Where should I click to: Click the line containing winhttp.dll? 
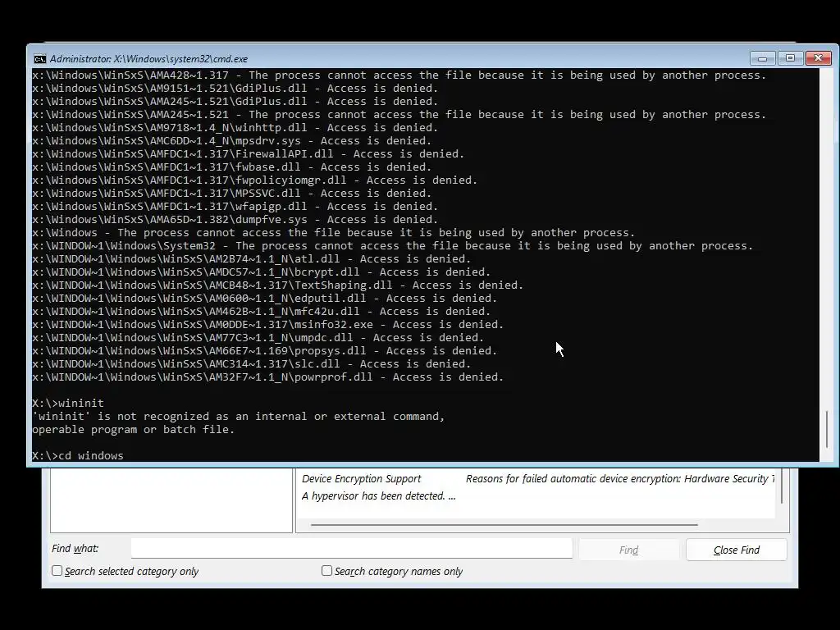235,127
